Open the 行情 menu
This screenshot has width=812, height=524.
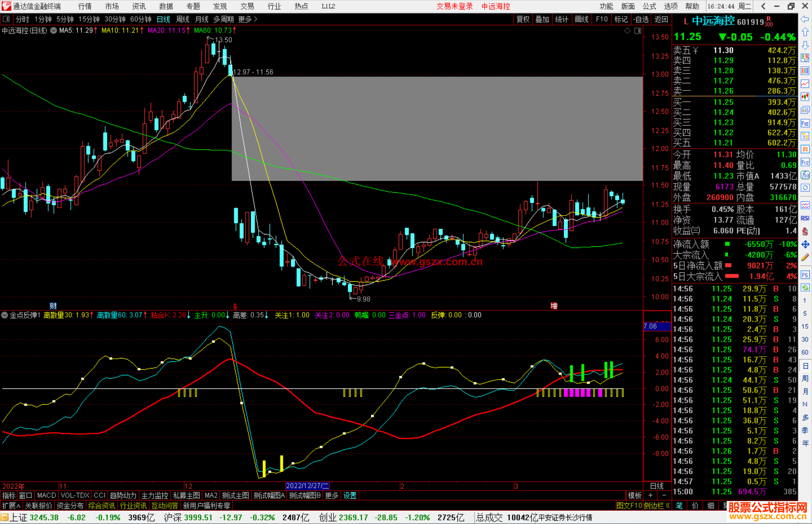click(x=85, y=6)
